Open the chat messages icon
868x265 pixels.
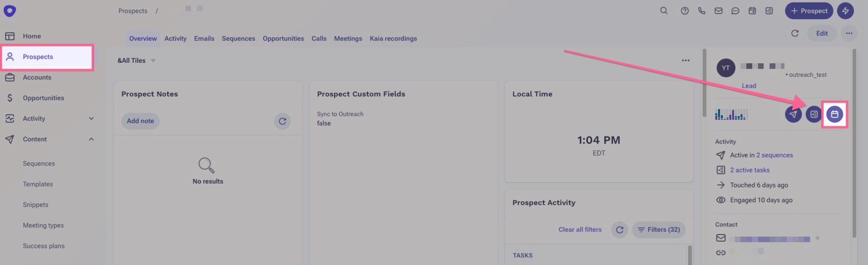click(x=735, y=11)
